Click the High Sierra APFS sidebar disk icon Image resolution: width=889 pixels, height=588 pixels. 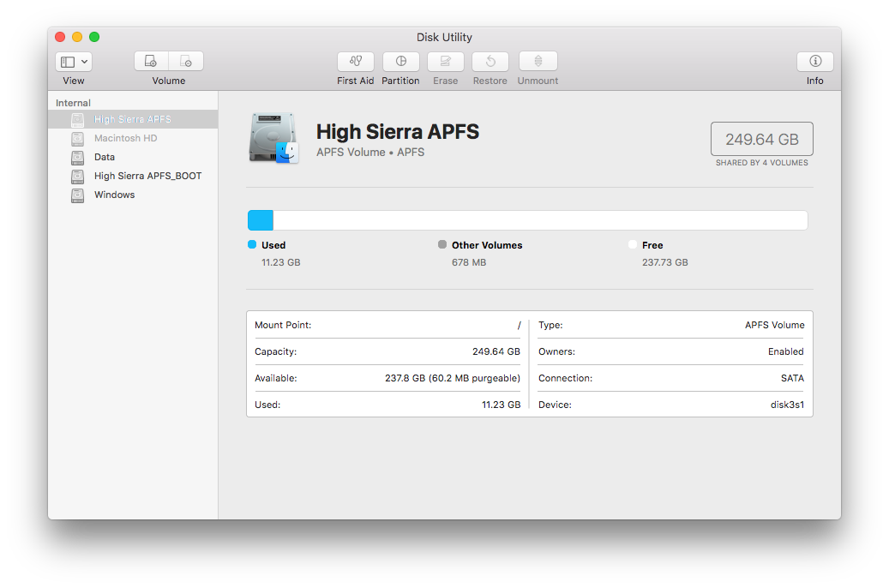pos(78,120)
